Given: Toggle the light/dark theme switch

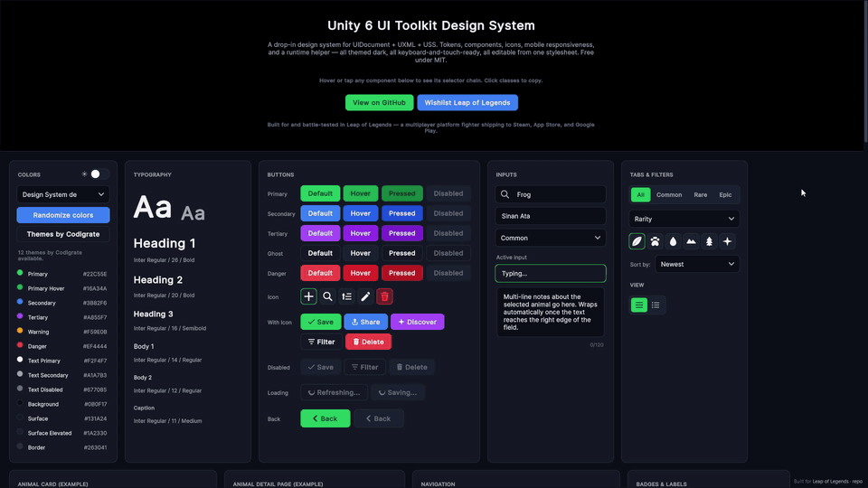Looking at the screenshot, I should pos(99,174).
